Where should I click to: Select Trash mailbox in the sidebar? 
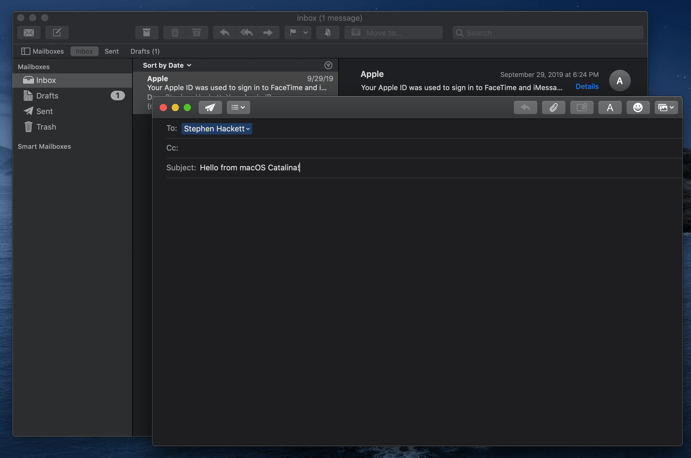point(72,127)
